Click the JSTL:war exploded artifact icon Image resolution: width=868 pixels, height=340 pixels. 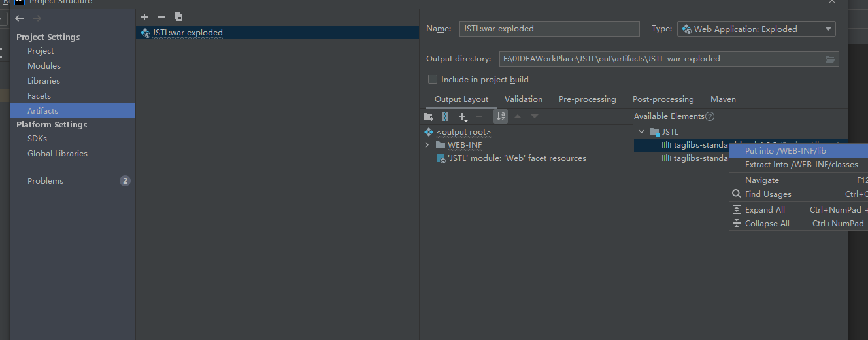tap(145, 33)
